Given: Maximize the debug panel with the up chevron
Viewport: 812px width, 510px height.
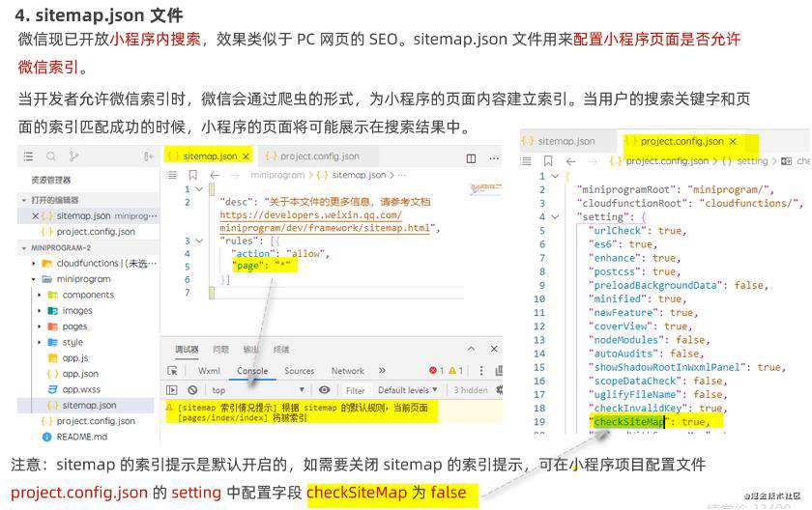Looking at the screenshot, I should [x=471, y=349].
